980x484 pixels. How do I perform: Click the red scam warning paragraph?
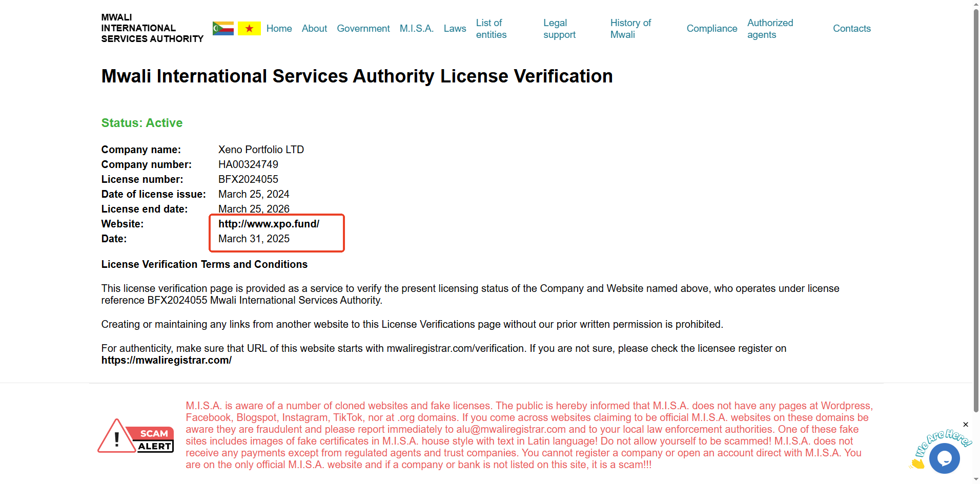click(529, 435)
